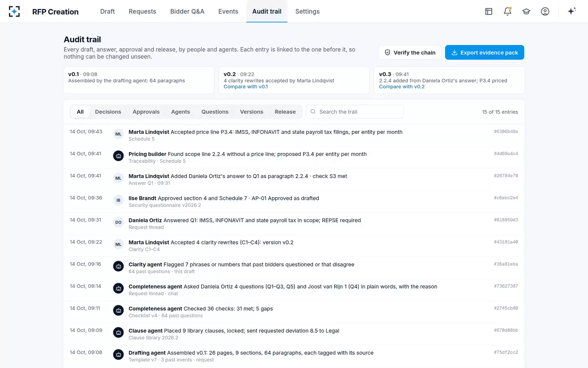This screenshot has height=368, width=588.
Task: Click the Drafting agent bot icon
Action: (x=118, y=355)
